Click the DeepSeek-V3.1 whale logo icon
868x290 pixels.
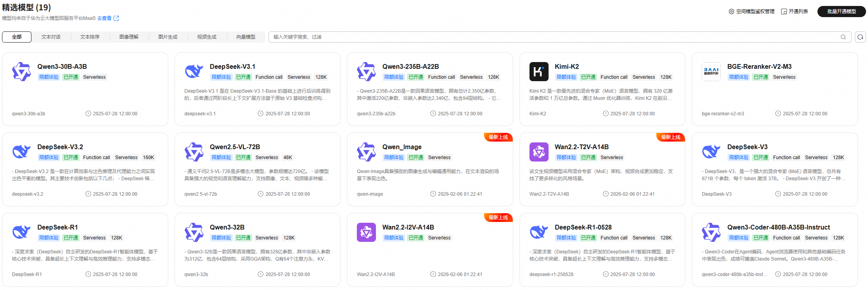pyautogui.click(x=194, y=72)
